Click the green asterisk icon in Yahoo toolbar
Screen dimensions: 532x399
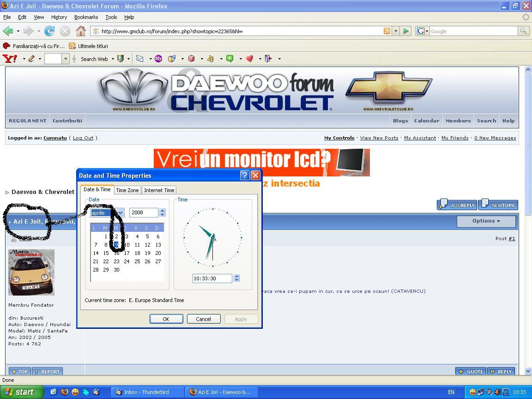point(230,59)
